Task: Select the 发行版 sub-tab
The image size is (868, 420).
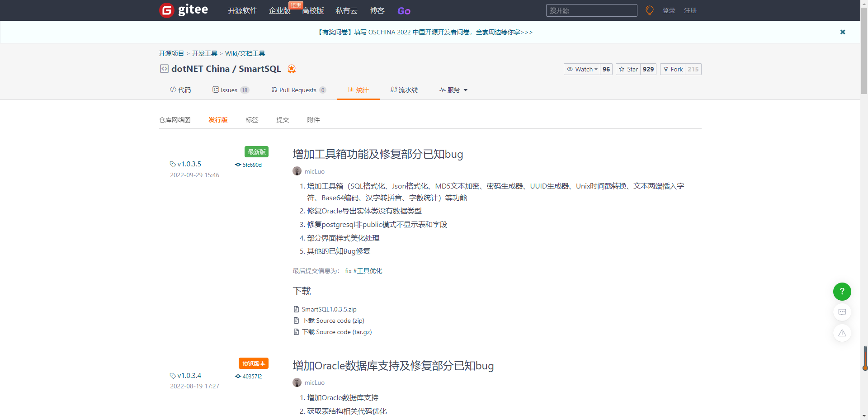Action: pyautogui.click(x=218, y=120)
